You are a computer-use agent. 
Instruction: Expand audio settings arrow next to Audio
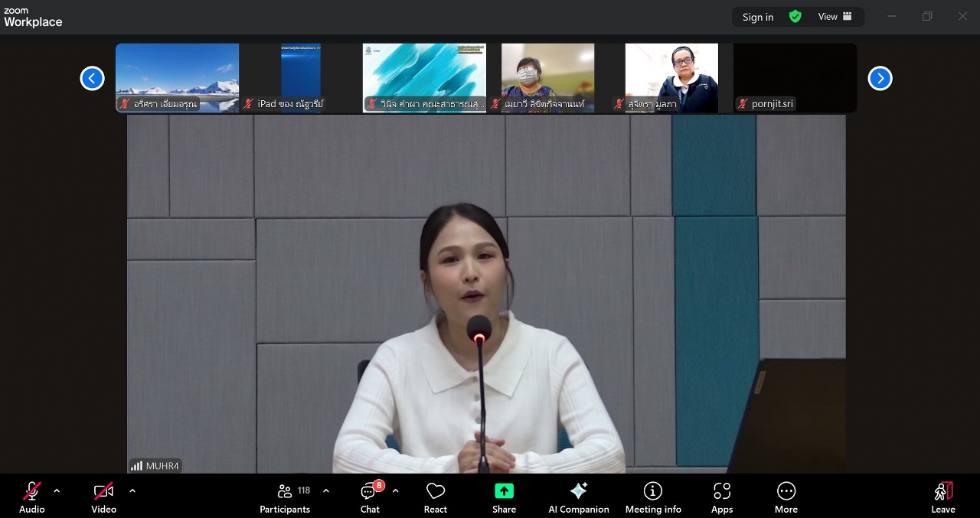pyautogui.click(x=57, y=491)
